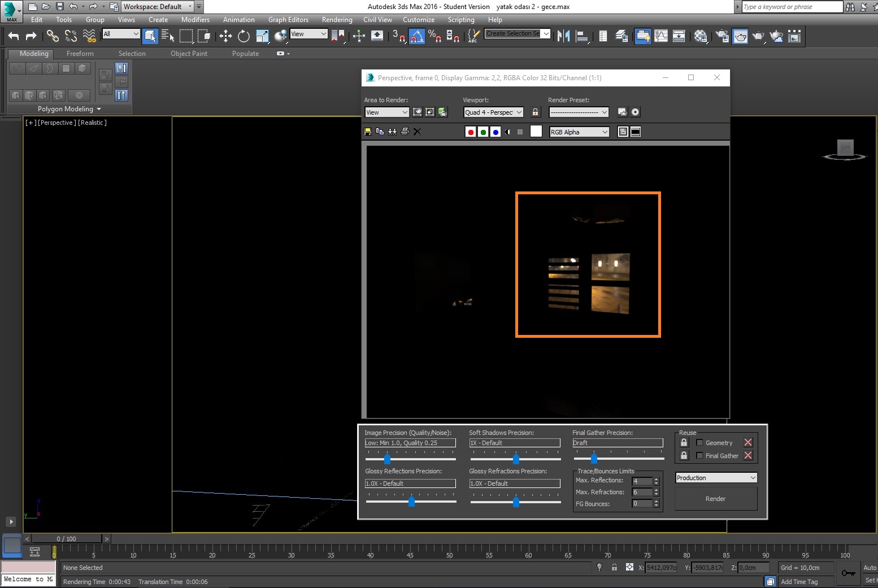Screen dimensions: 878x588
Task: Activate the Select and Rotate tool
Action: (x=244, y=36)
